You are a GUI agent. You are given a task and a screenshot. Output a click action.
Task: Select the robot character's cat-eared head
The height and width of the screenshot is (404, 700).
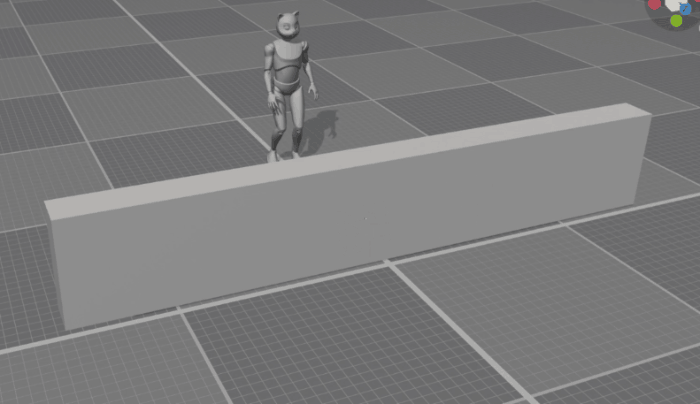tap(287, 28)
